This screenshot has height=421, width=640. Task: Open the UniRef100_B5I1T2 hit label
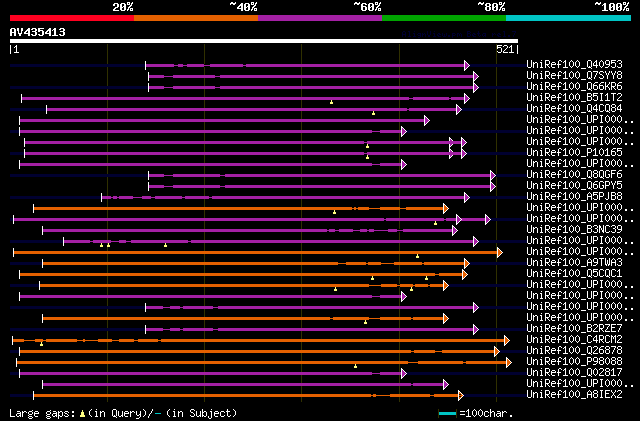(x=574, y=98)
